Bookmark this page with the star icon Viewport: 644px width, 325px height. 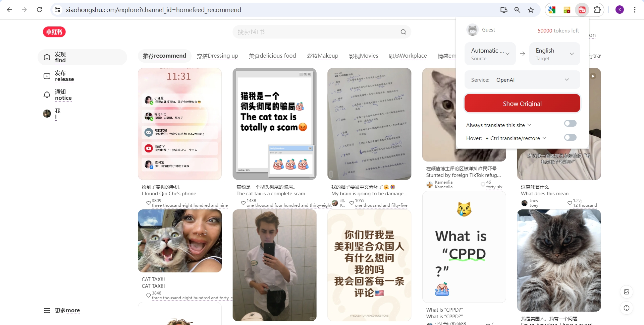[x=531, y=10]
